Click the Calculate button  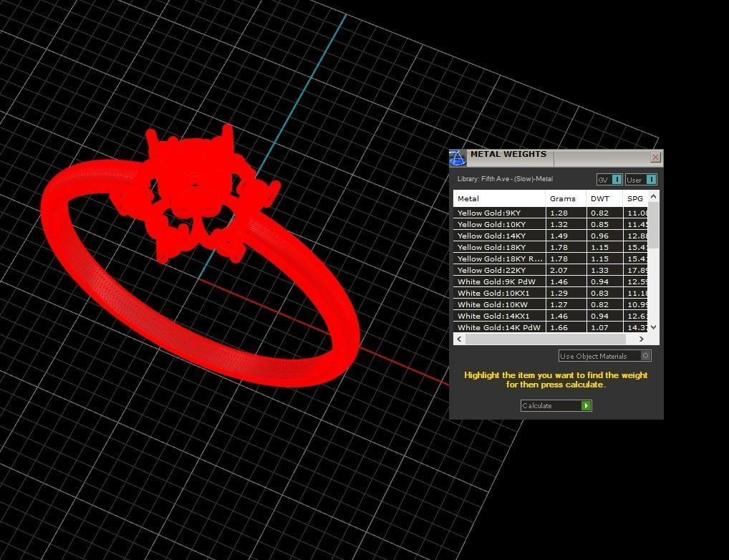point(556,405)
